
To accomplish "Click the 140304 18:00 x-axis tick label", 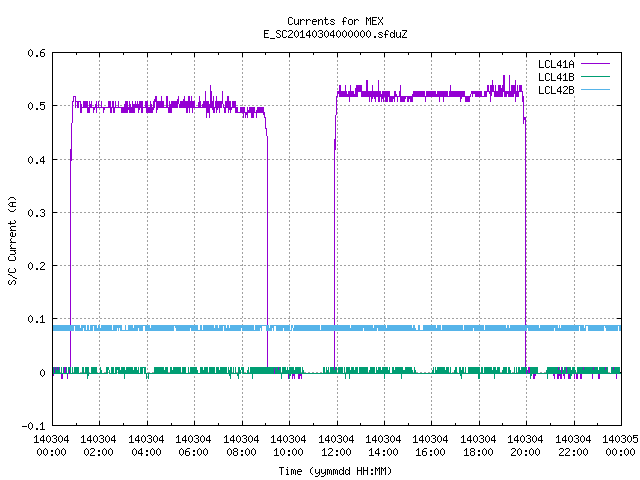I will [478, 446].
